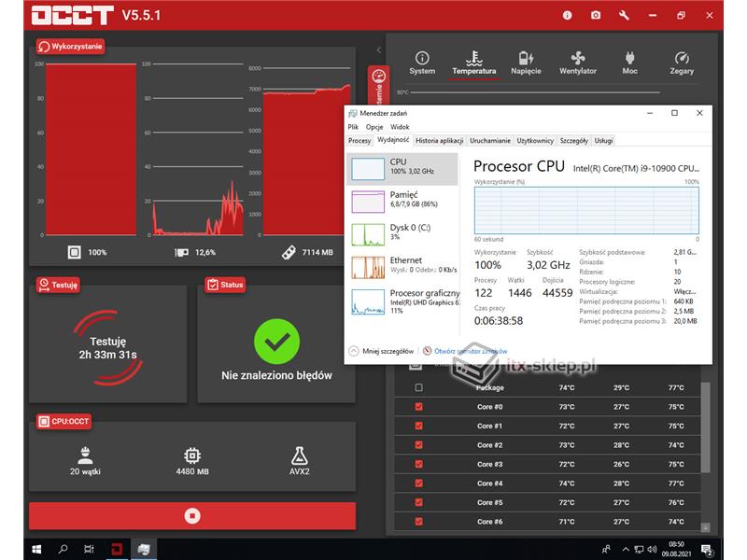The height and width of the screenshot is (560, 747).
Task: Select Procesor graficzny performance item
Action: pyautogui.click(x=402, y=301)
